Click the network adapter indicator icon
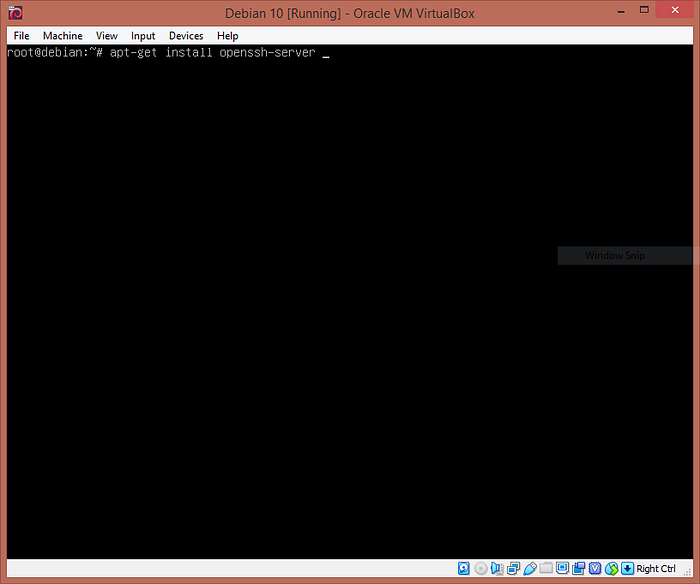This screenshot has height=584, width=700. coord(513,568)
